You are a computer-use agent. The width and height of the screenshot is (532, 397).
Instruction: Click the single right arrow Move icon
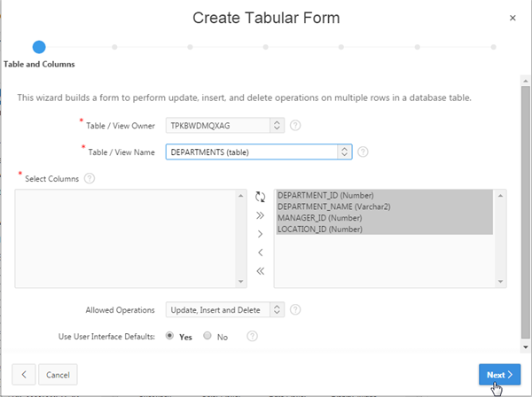pyautogui.click(x=260, y=234)
